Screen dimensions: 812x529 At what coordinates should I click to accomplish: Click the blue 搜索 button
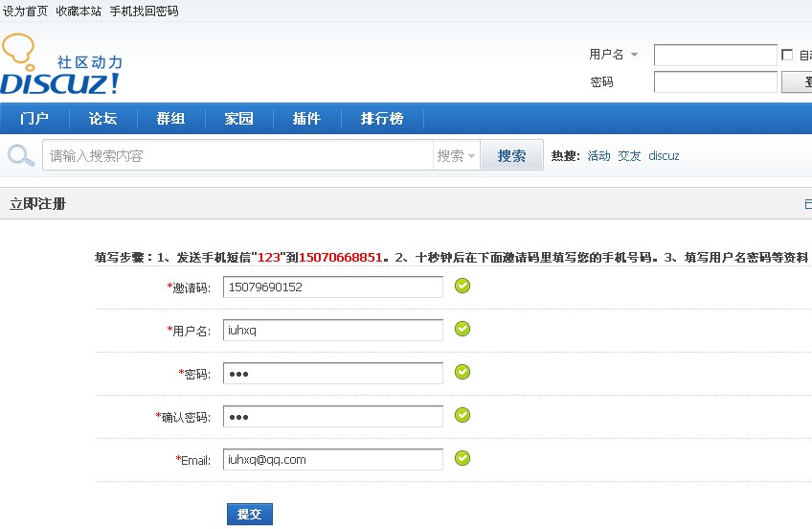point(511,155)
